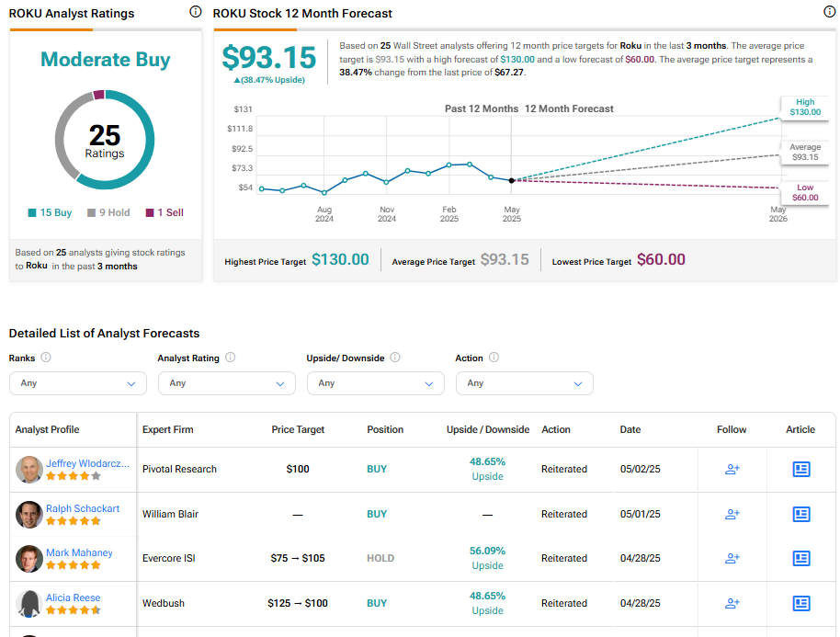Click the Analyst Profile column header
Screen dimensions: 840x637
point(47,429)
